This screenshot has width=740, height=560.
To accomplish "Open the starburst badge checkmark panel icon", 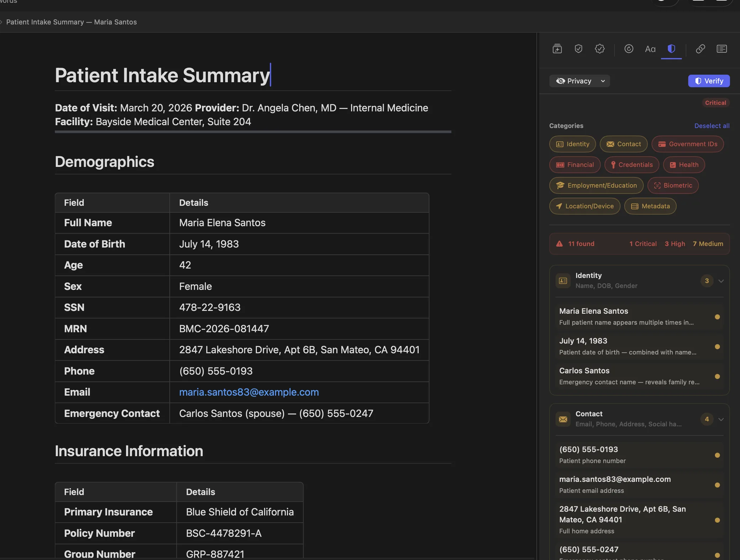I will pos(600,49).
